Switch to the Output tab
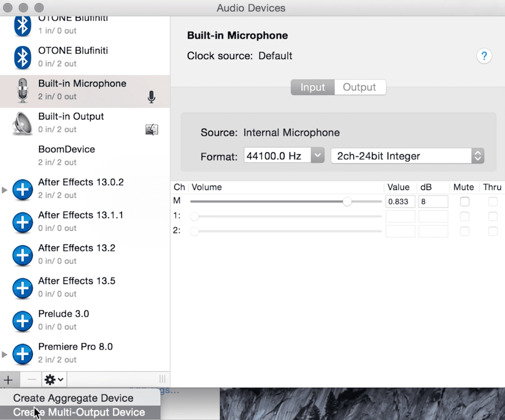 tap(360, 87)
